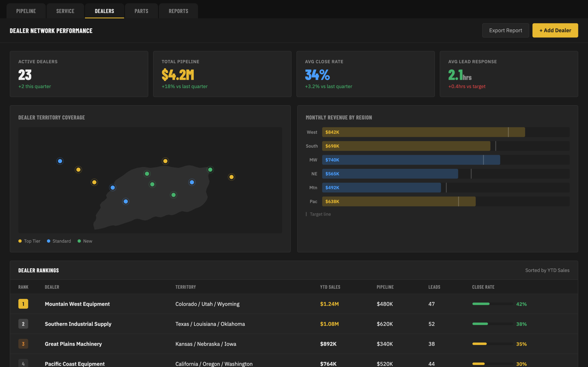Select rank 2 badge for Southern Industrial Supply
This screenshot has height=367, width=588.
tap(23, 324)
